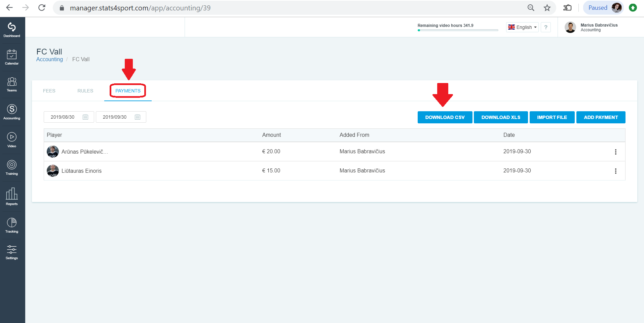Open Reports in the sidebar
The height and width of the screenshot is (323, 644).
[12, 196]
